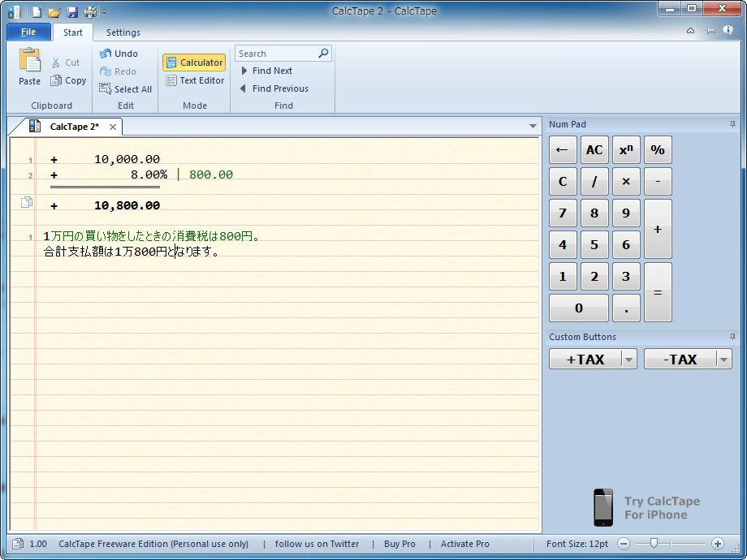Increase font size with the plus button

coord(718,544)
